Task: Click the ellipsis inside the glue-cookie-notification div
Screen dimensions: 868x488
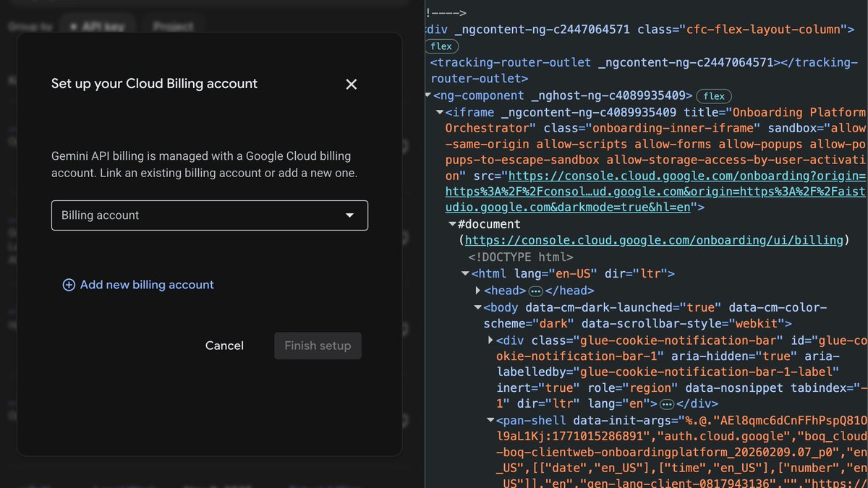Action: coord(666,404)
